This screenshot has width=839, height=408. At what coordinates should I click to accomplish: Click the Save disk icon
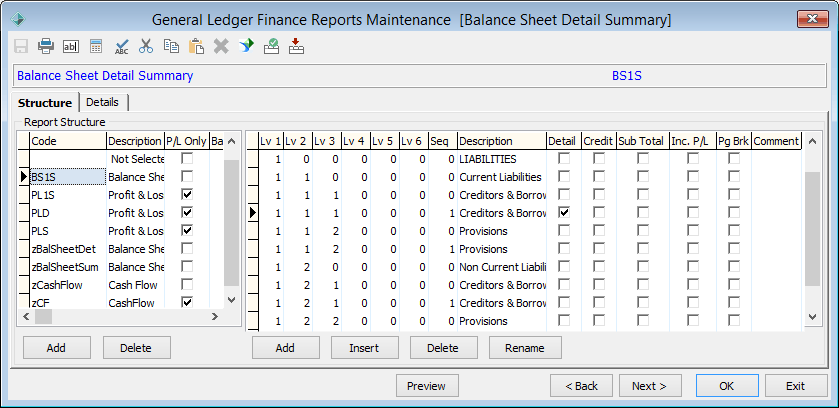21,47
